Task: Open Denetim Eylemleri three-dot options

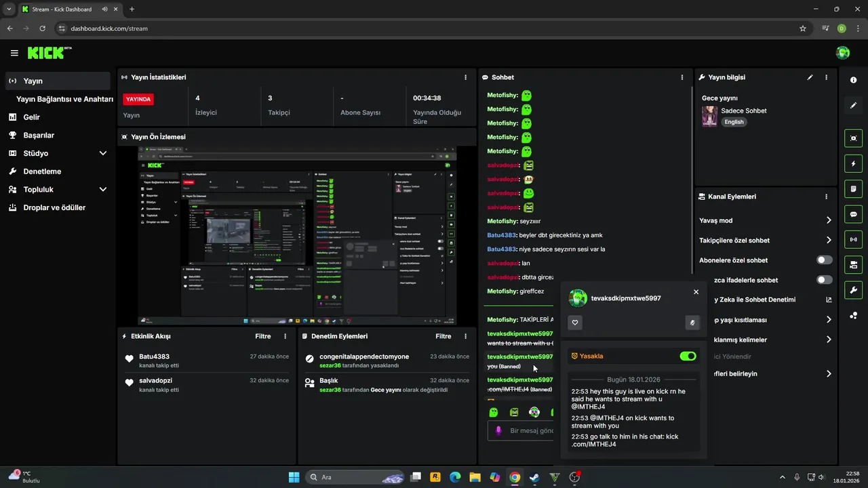Action: coord(465,336)
